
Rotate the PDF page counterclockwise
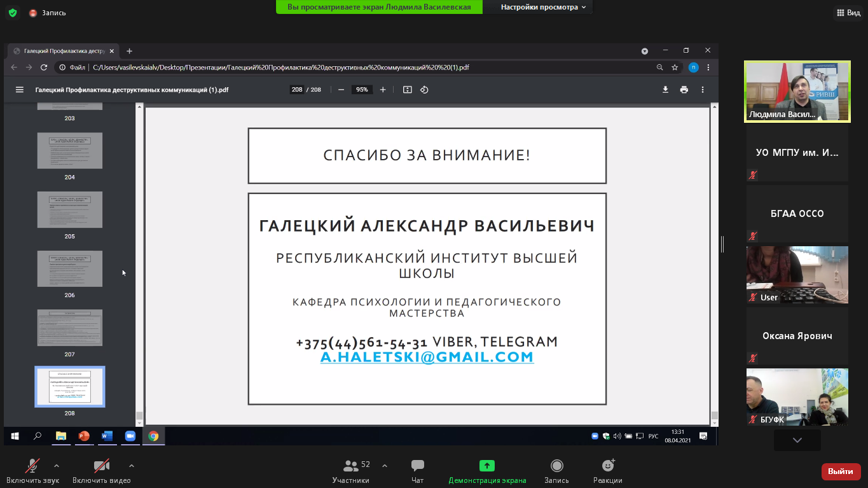424,90
